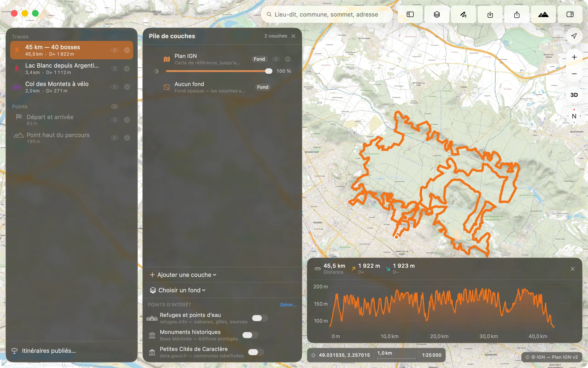Zoom in the map with plus
Viewport: 588px width, 368px height.
[574, 57]
